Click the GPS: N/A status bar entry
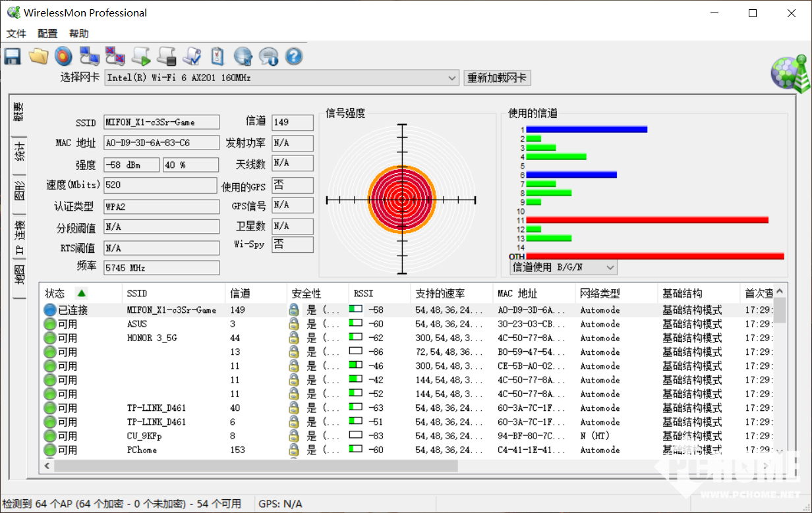The width and height of the screenshot is (812, 513). (281, 504)
